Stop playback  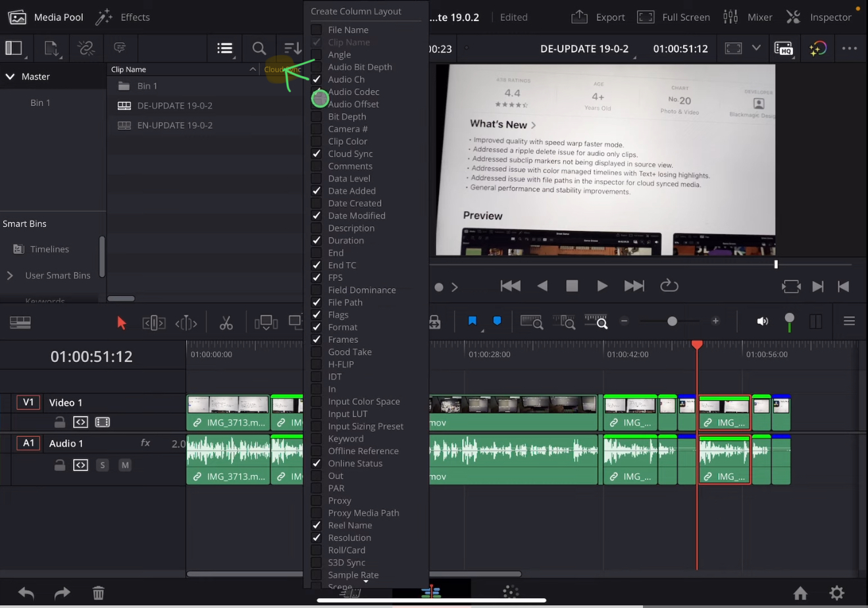point(572,286)
